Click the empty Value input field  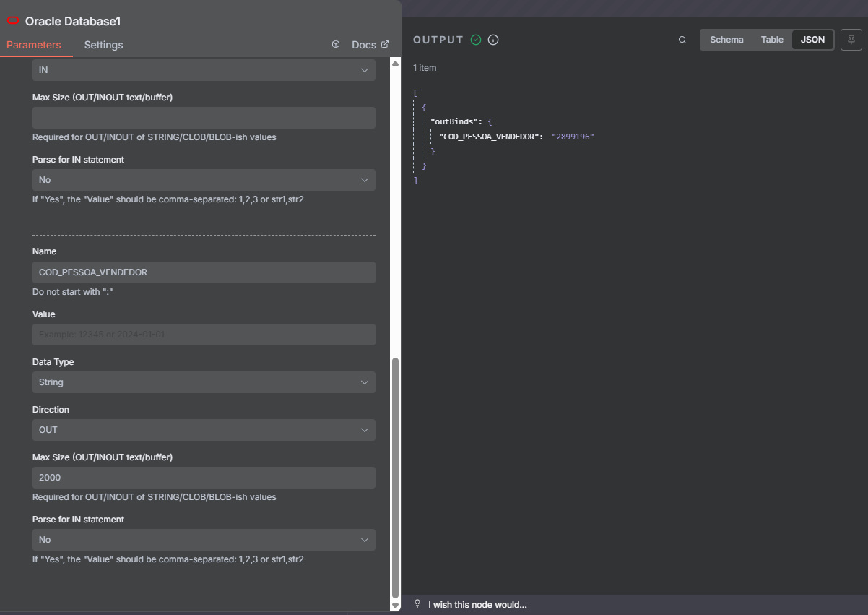point(204,335)
